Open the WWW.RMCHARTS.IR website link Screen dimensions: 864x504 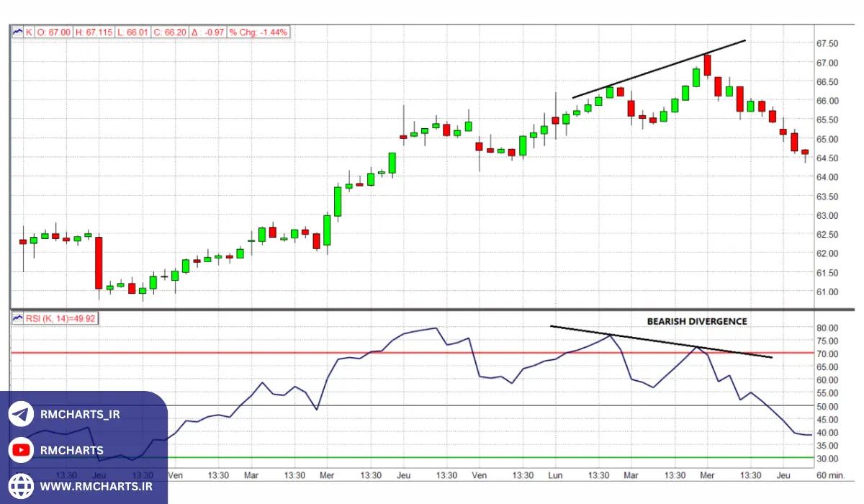[x=96, y=486]
